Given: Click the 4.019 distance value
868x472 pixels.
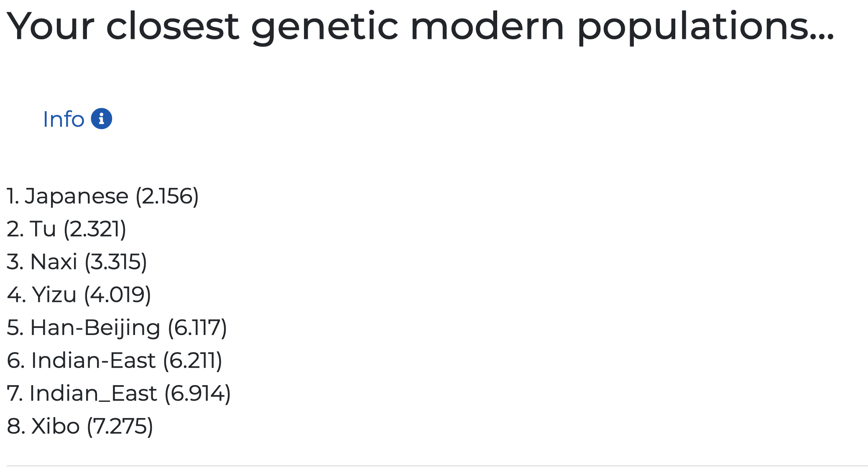Looking at the screenshot, I should pos(117,295).
